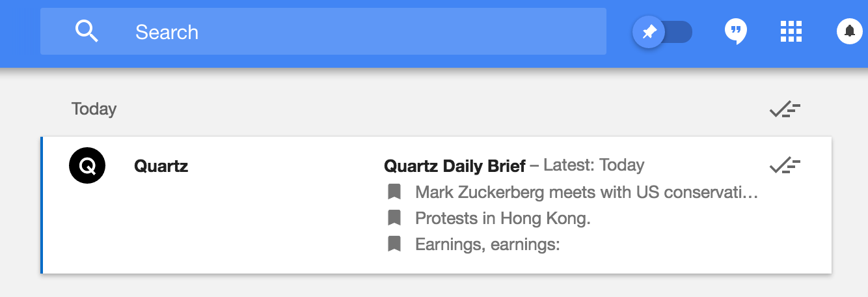This screenshot has width=868, height=297.
Task: Open the Quartz sender name
Action: coord(161,166)
